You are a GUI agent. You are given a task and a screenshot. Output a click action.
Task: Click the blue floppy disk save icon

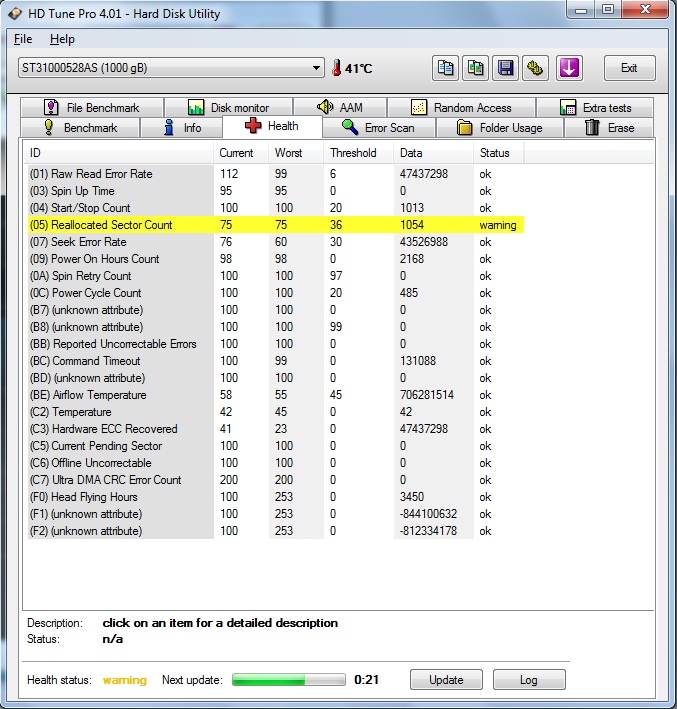click(505, 68)
